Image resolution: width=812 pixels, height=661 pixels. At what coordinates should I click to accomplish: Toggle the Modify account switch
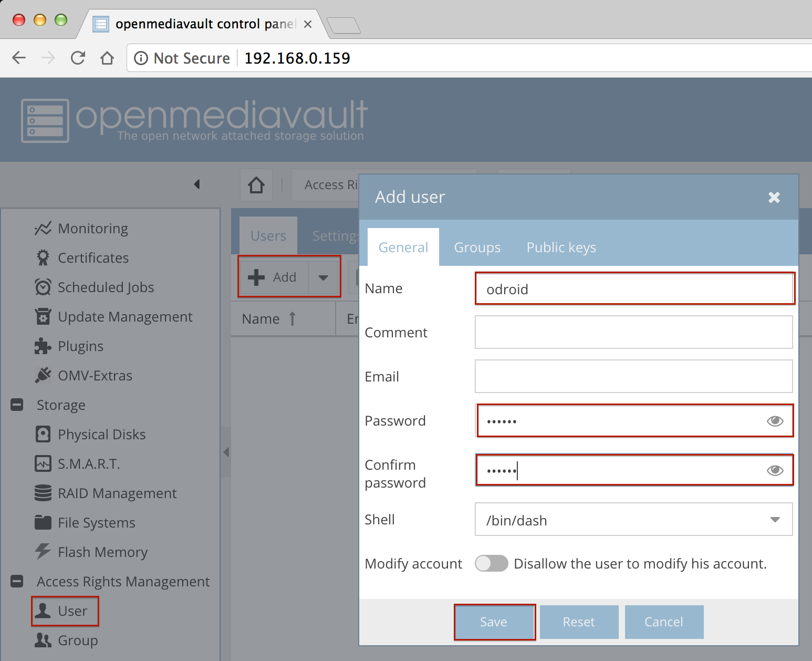click(492, 563)
